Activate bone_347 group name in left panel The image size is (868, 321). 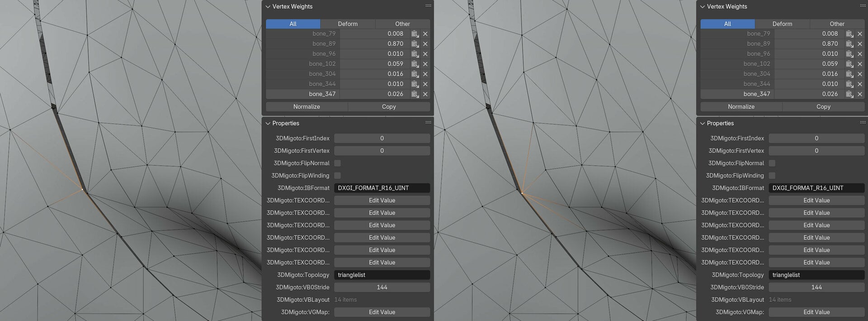coord(302,94)
